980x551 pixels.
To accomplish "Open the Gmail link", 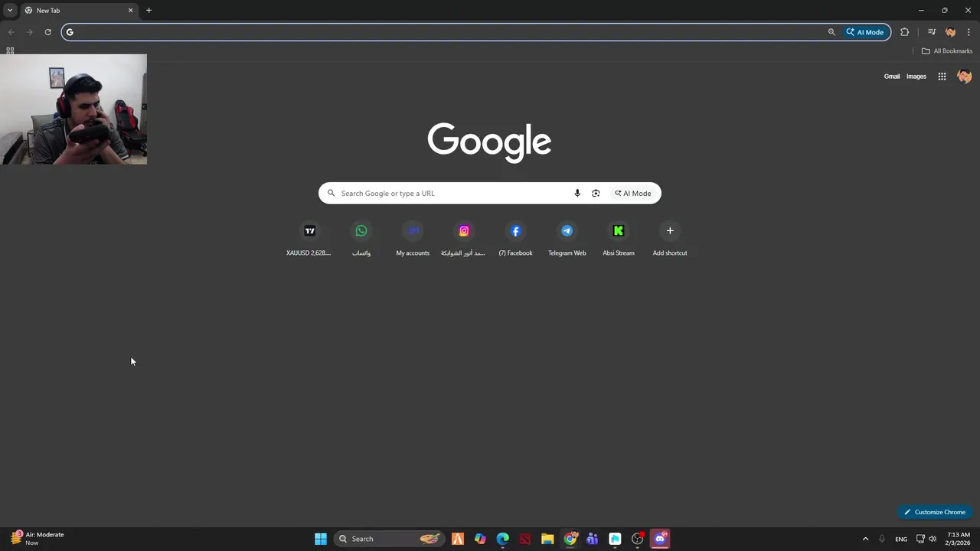I will (892, 77).
